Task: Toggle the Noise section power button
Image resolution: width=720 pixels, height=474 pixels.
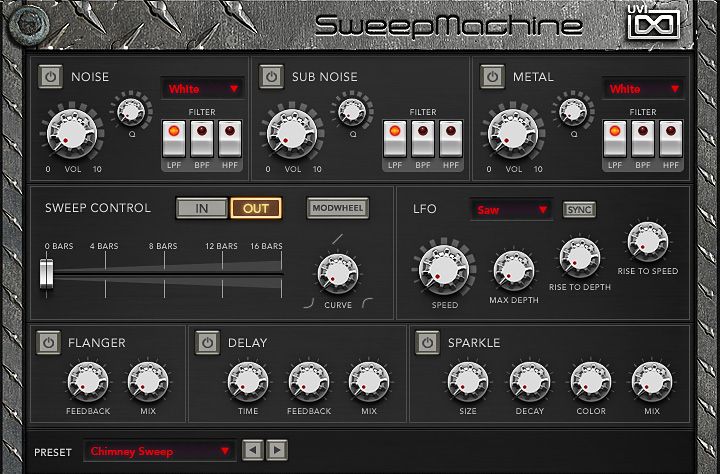Action: 50,77
